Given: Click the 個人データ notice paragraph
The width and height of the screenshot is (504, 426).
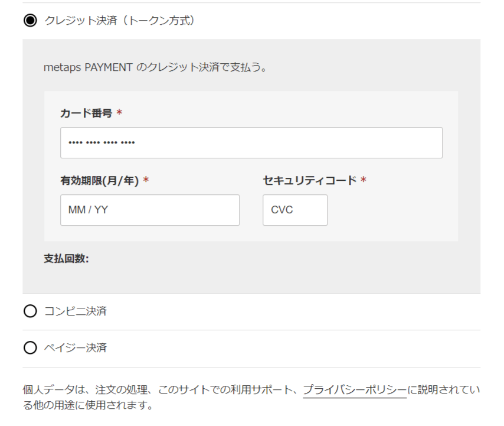Looking at the screenshot, I should 251,398.
